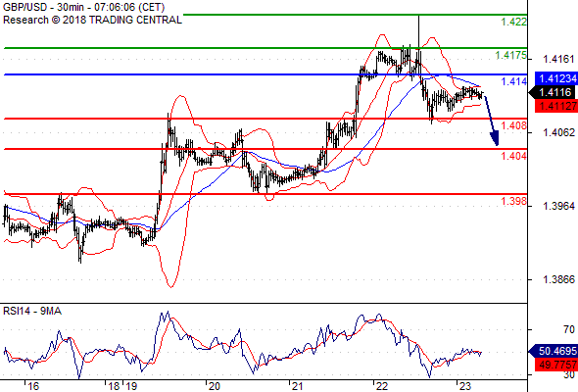The height and width of the screenshot is (392, 578).
Task: Click the red 1.408 support label
Action: point(514,125)
